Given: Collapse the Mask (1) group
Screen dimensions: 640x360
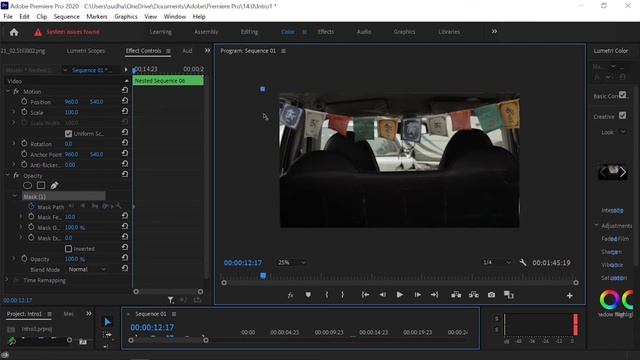Looking at the screenshot, I should pos(15,196).
